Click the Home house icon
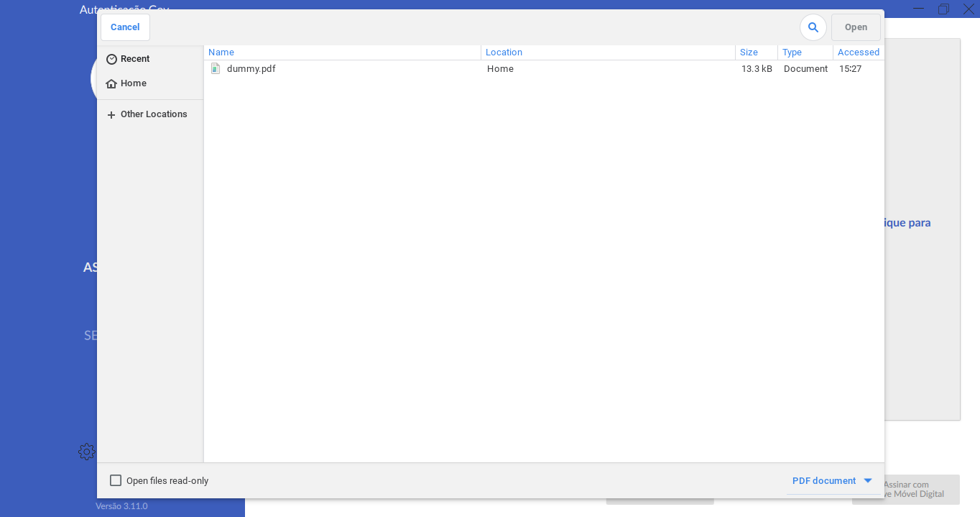 click(x=111, y=83)
